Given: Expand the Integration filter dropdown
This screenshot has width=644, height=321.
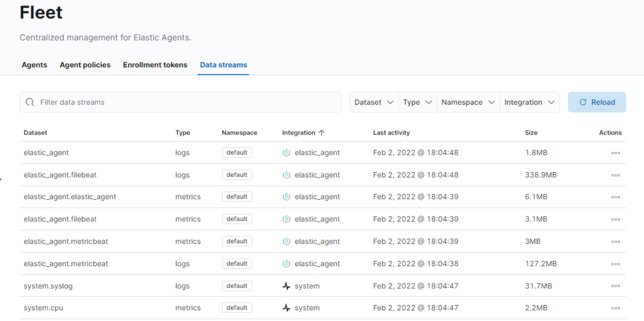Looking at the screenshot, I should [x=529, y=102].
